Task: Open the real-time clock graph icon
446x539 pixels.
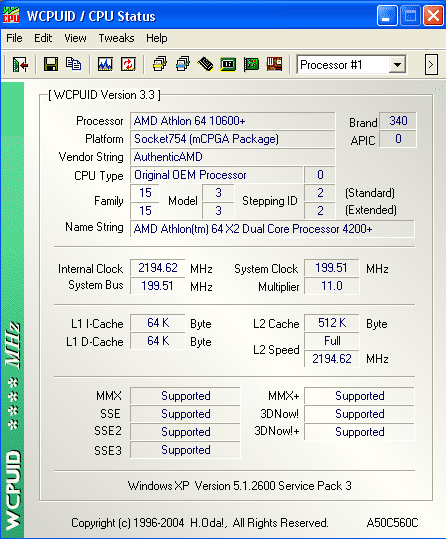Action: (x=105, y=64)
